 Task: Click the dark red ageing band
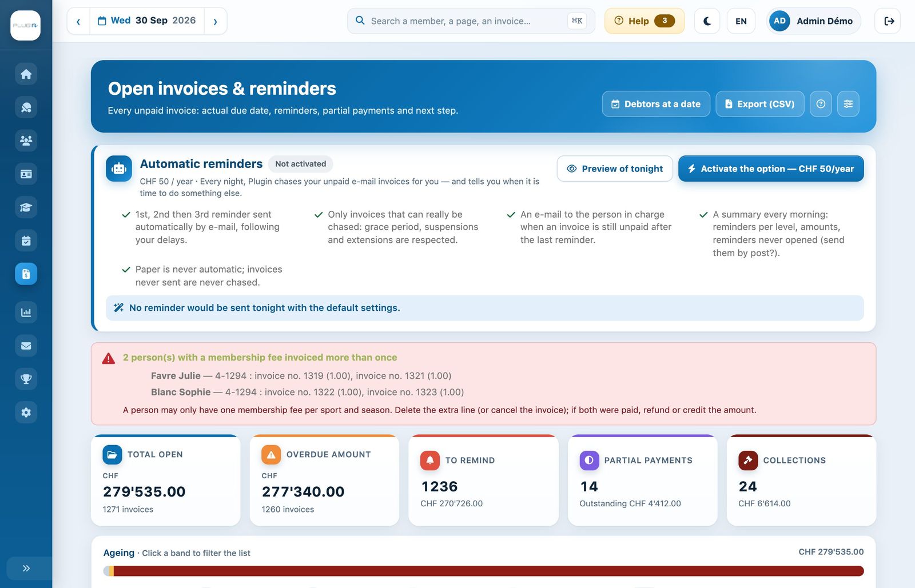click(489, 571)
